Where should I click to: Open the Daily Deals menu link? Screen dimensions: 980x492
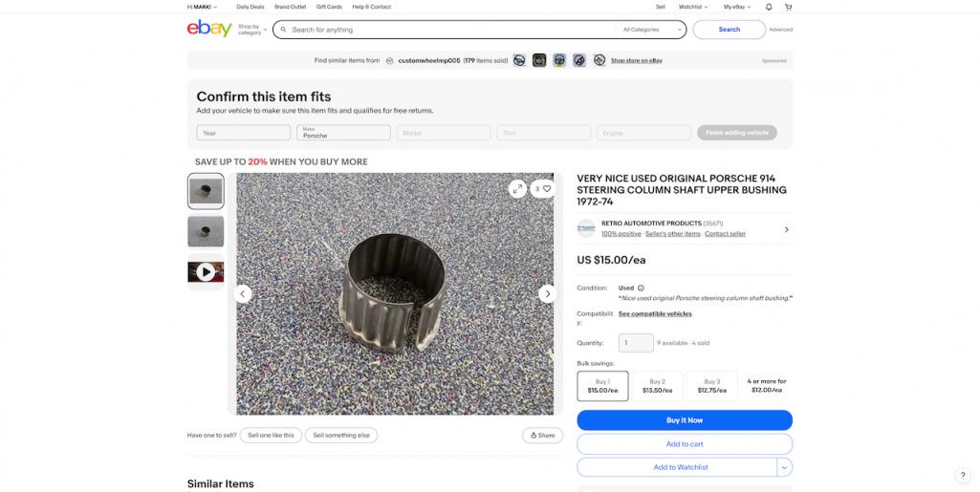[250, 7]
